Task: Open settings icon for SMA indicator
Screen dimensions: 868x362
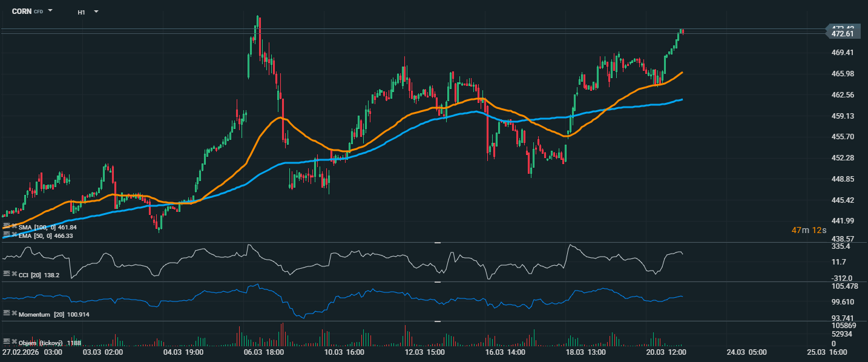Action: (x=6, y=226)
